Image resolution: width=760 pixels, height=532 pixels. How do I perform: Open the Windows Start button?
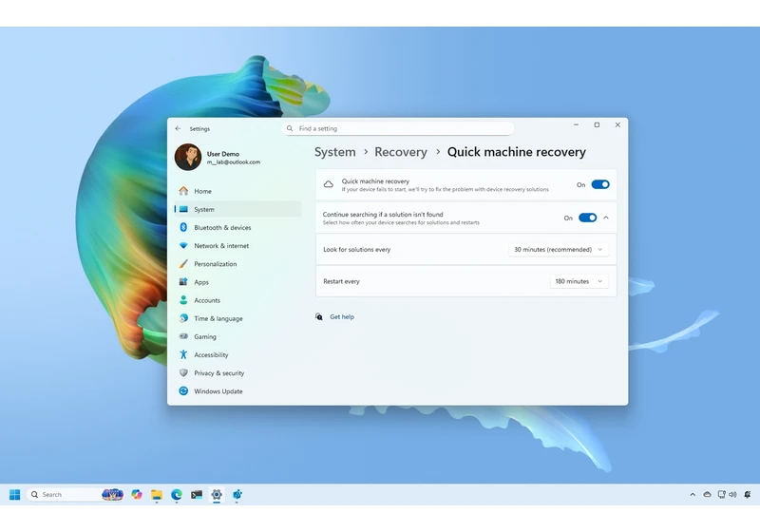click(14, 494)
